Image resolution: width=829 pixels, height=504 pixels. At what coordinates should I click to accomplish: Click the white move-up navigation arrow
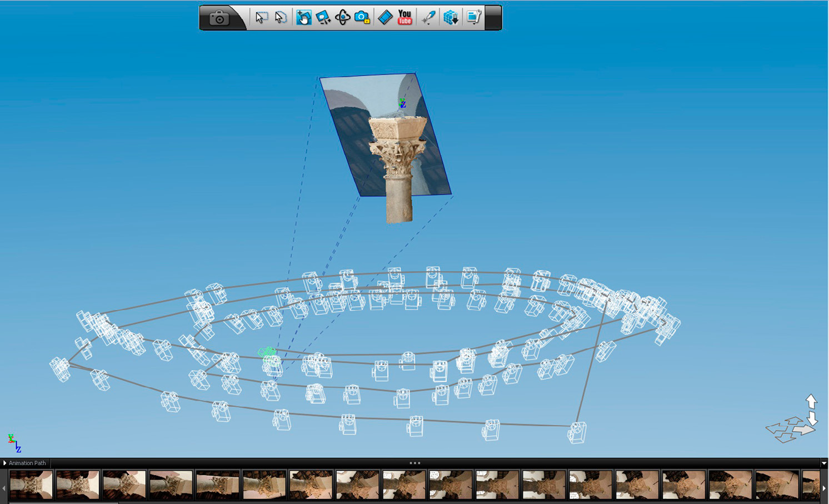pyautogui.click(x=811, y=401)
